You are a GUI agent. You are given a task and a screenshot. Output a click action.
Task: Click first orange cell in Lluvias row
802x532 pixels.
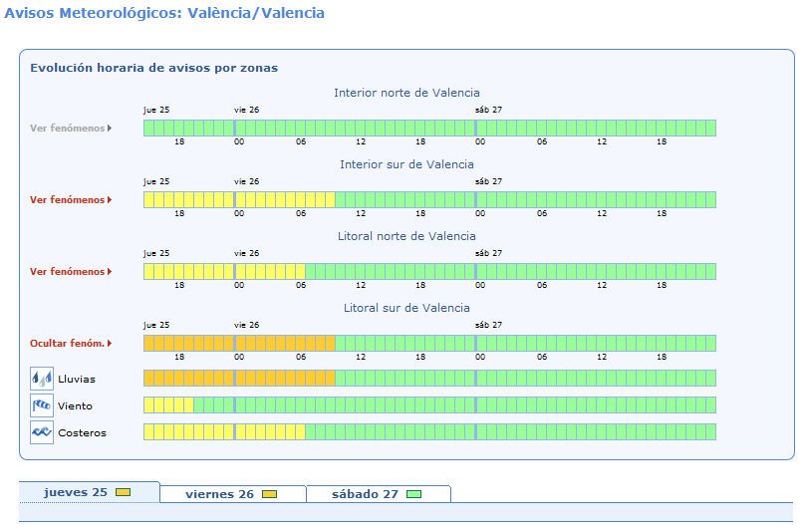[x=148, y=379]
